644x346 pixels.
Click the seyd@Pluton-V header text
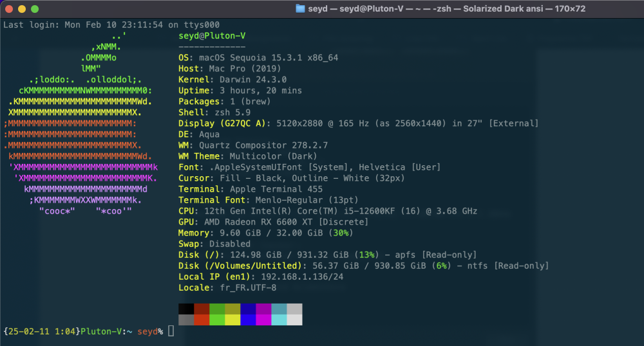coord(212,35)
